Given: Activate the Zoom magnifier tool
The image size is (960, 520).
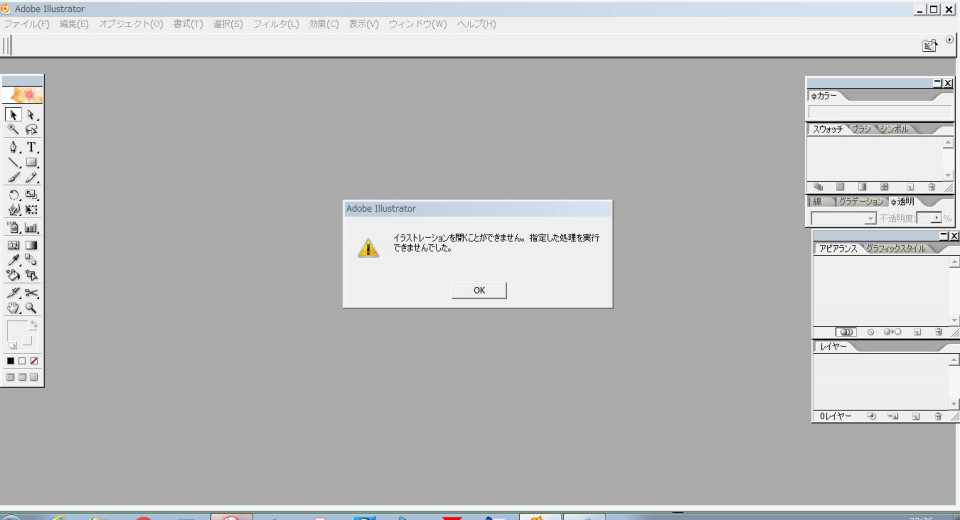Looking at the screenshot, I should (x=32, y=309).
